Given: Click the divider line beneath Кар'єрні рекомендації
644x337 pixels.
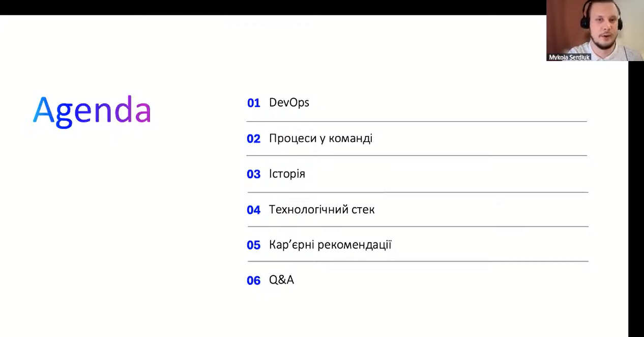Looking at the screenshot, I should pos(417,261).
